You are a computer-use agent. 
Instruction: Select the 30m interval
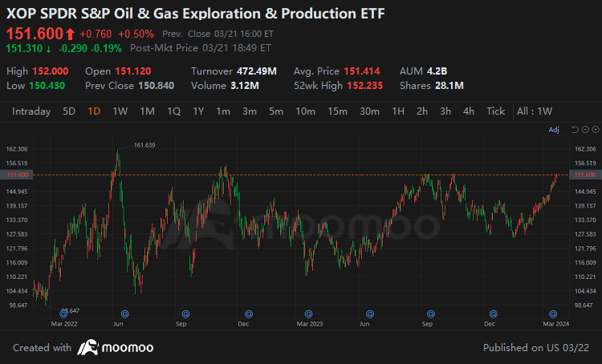point(369,111)
